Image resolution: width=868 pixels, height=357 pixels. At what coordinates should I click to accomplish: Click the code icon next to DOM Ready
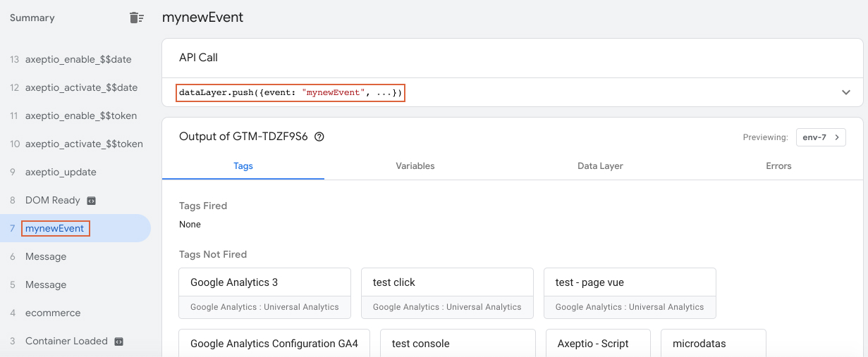tap(91, 201)
